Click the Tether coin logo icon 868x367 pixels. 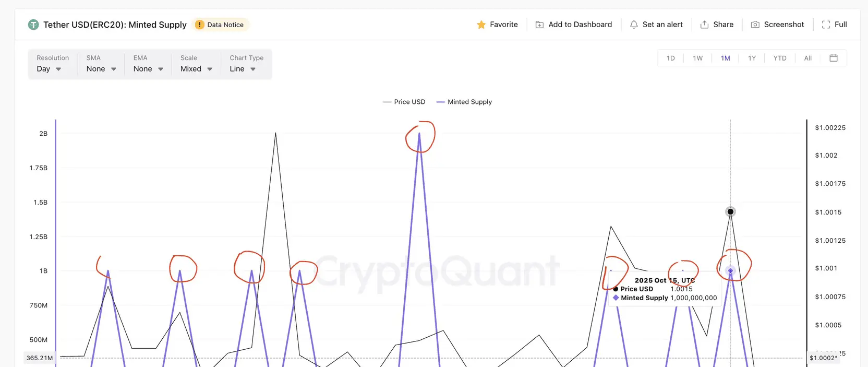[33, 25]
